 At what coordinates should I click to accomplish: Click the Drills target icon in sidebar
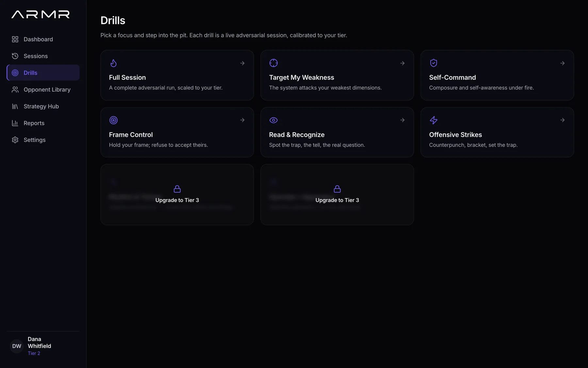pos(15,73)
